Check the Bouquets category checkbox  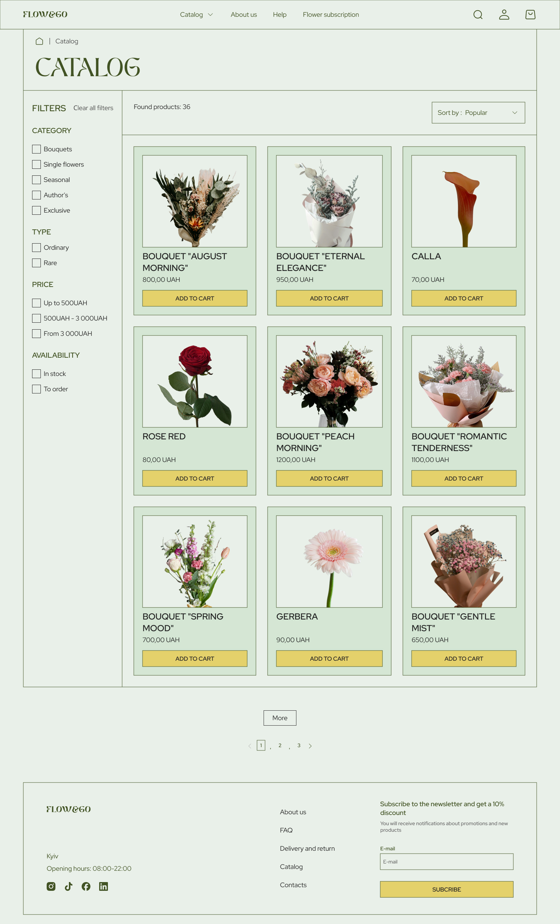point(36,149)
